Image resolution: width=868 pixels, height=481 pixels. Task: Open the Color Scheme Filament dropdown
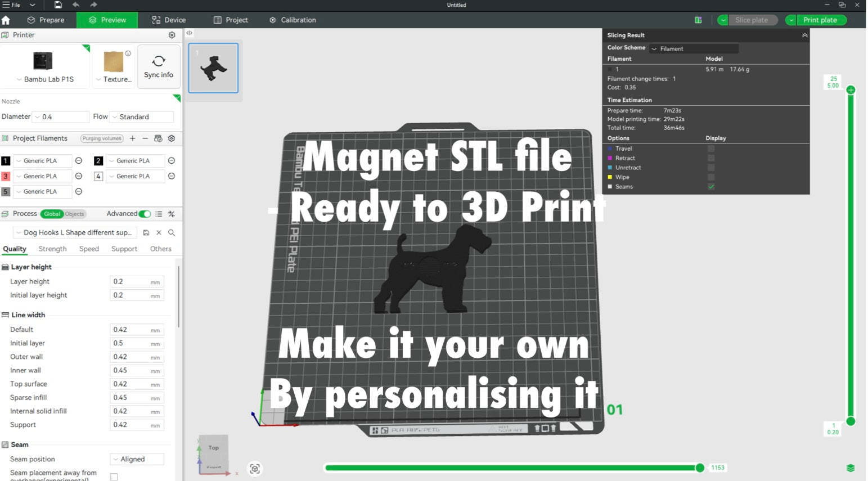694,49
